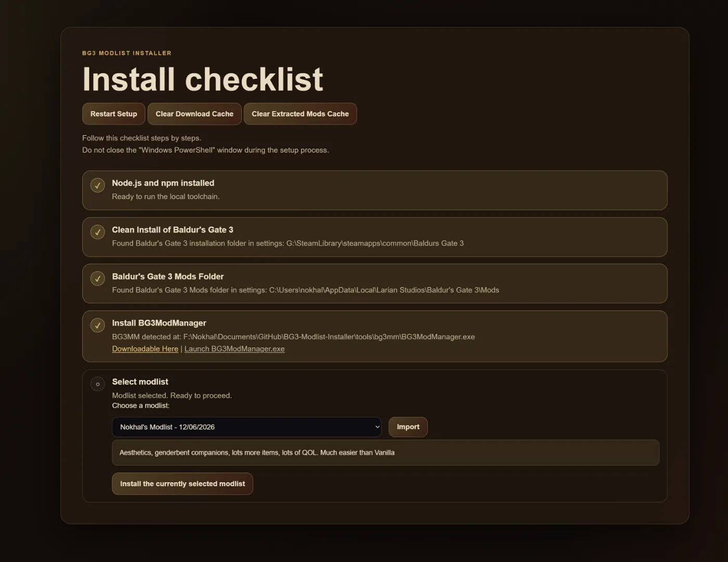This screenshot has width=728, height=562.
Task: Launch BG3ModManager.exe via link
Action: tap(235, 349)
